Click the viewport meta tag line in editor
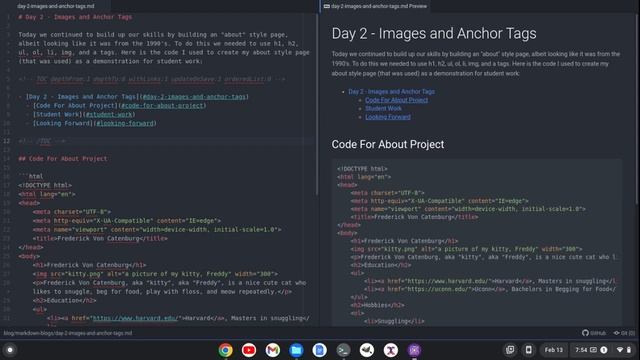Viewport: 640px width, 360px height. point(157,229)
